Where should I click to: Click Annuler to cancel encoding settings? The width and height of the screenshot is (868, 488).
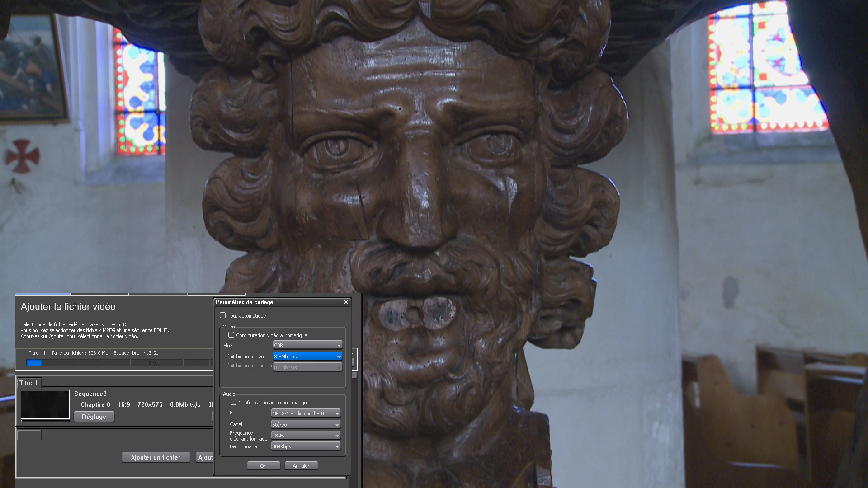301,466
